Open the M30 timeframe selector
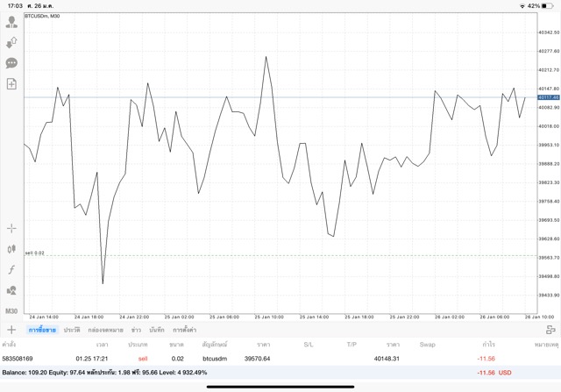The height and width of the screenshot is (392, 561). [x=11, y=311]
